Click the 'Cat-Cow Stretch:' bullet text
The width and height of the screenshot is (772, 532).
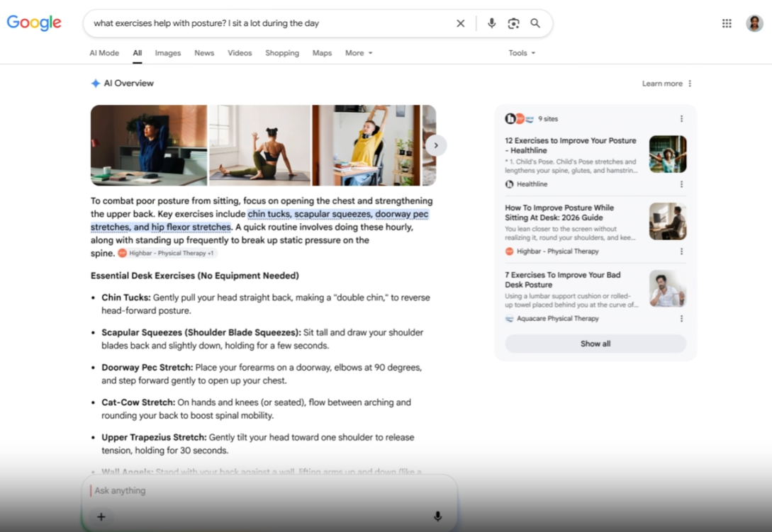(138, 402)
